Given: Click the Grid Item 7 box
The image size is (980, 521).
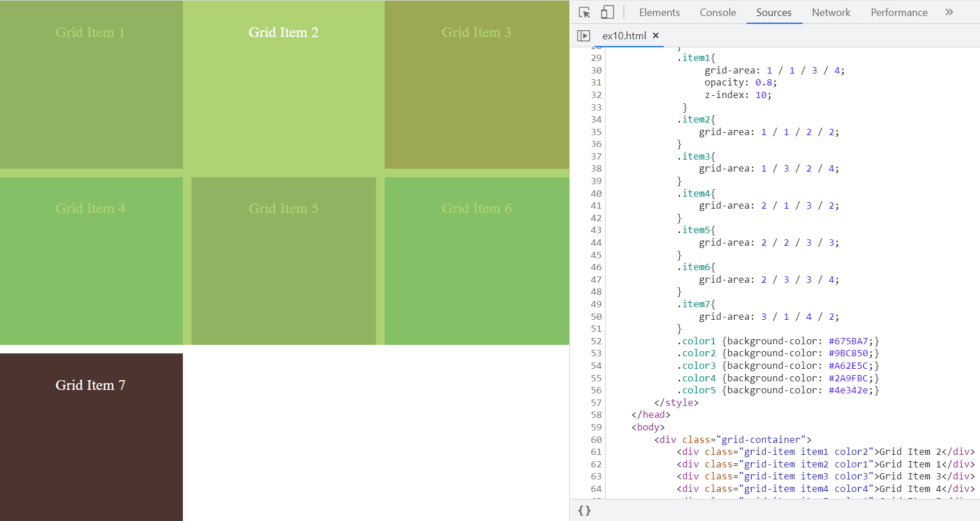Looking at the screenshot, I should (91, 437).
